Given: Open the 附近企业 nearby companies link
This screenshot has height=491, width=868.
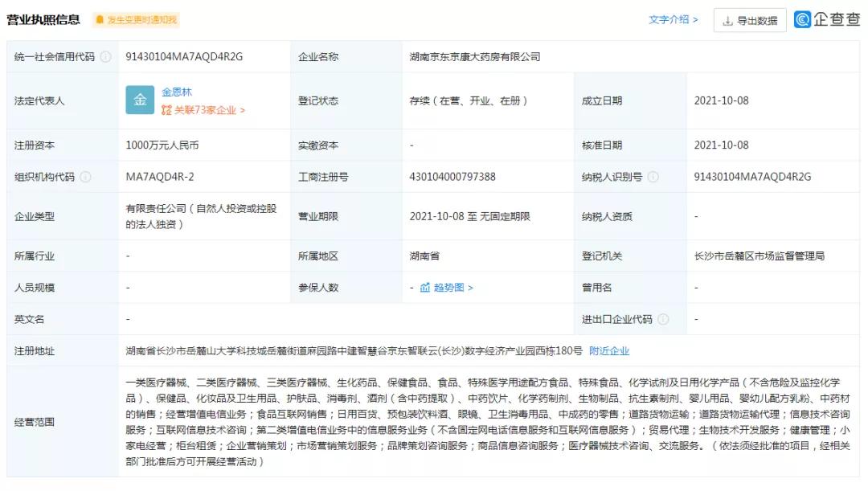Looking at the screenshot, I should pyautogui.click(x=610, y=350).
